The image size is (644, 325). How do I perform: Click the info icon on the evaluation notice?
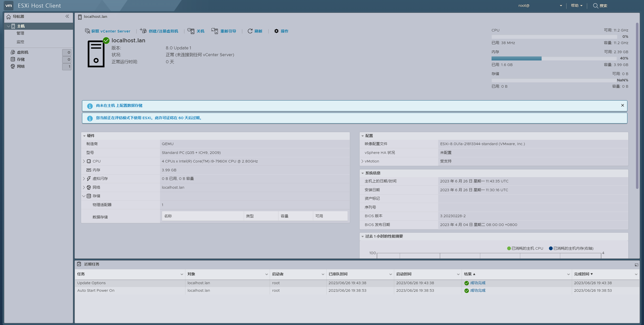coord(90,118)
